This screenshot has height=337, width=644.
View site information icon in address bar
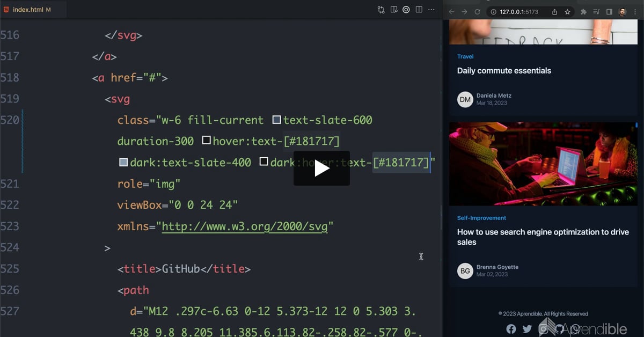494,12
